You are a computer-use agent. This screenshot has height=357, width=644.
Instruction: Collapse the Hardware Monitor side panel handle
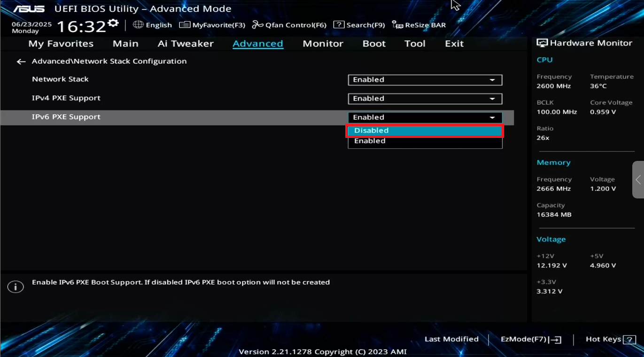(x=638, y=180)
